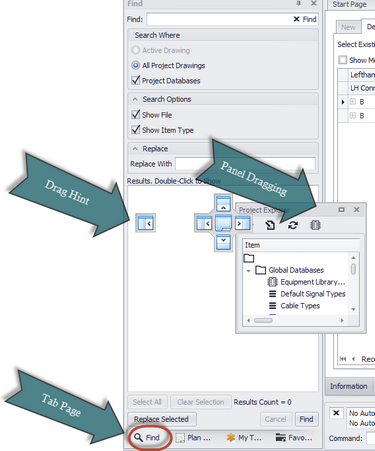
Task: Click the Item column header
Action: tap(301, 245)
